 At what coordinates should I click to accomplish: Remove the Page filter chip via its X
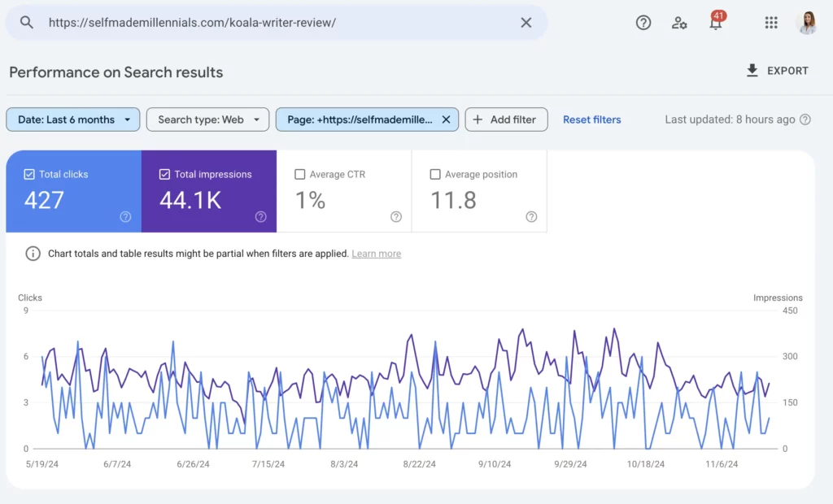pos(446,119)
